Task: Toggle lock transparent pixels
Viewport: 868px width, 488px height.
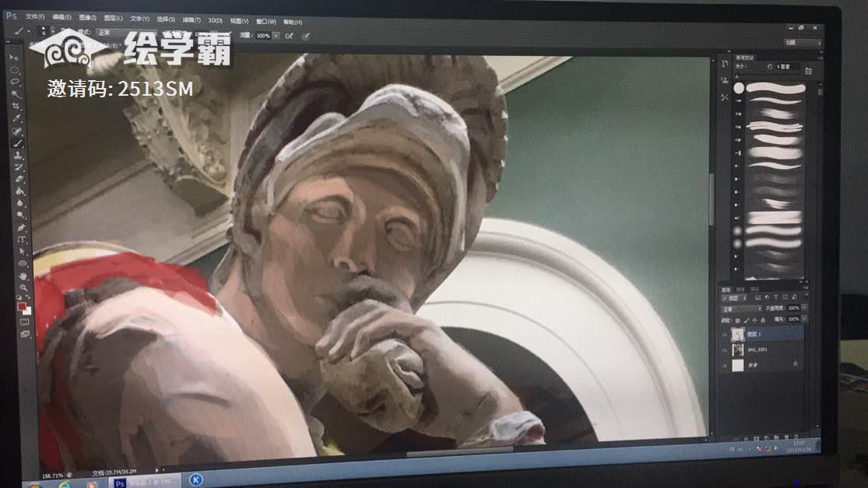Action: click(738, 321)
